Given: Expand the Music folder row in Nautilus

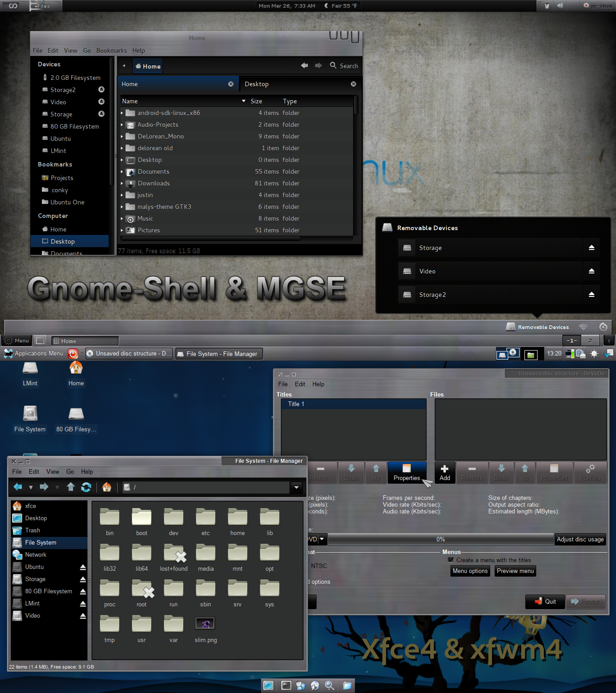Looking at the screenshot, I should [x=122, y=218].
